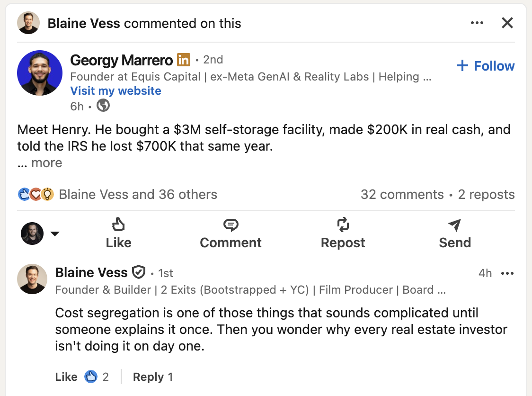Dismiss the post with the X icon
This screenshot has height=396, width=532.
tap(507, 23)
